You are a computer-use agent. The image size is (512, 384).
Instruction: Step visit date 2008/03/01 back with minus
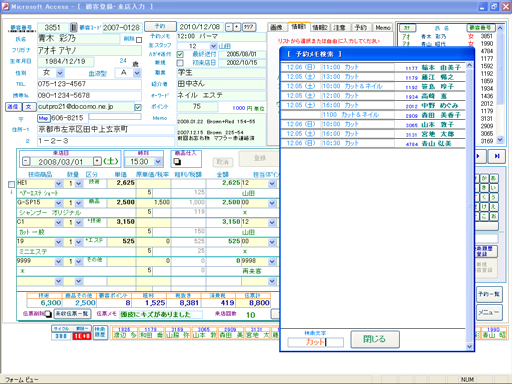[26, 162]
